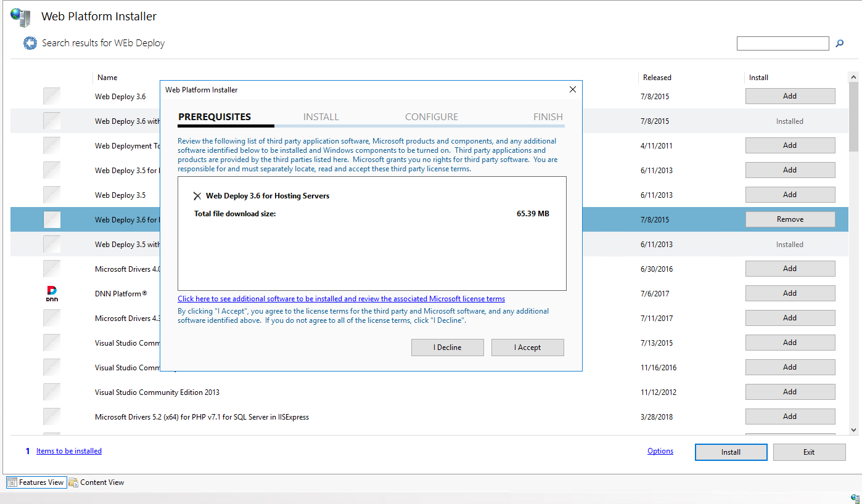
Task: Click the 11/12/2012 release date
Action: 659,392
